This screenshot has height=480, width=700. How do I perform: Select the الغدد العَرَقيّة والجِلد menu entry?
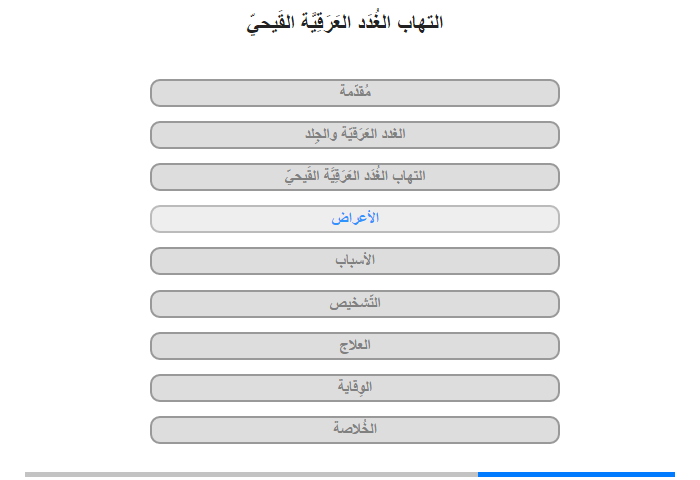355,135
